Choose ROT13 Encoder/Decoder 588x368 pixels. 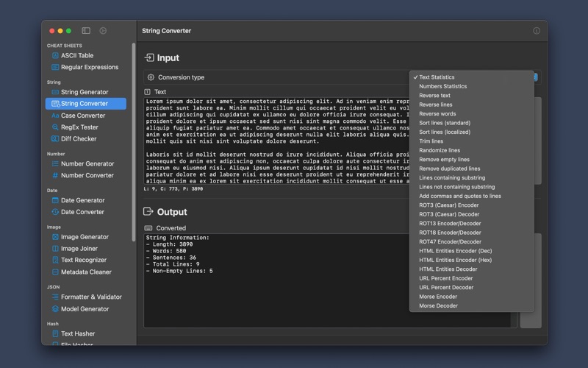point(472,224)
